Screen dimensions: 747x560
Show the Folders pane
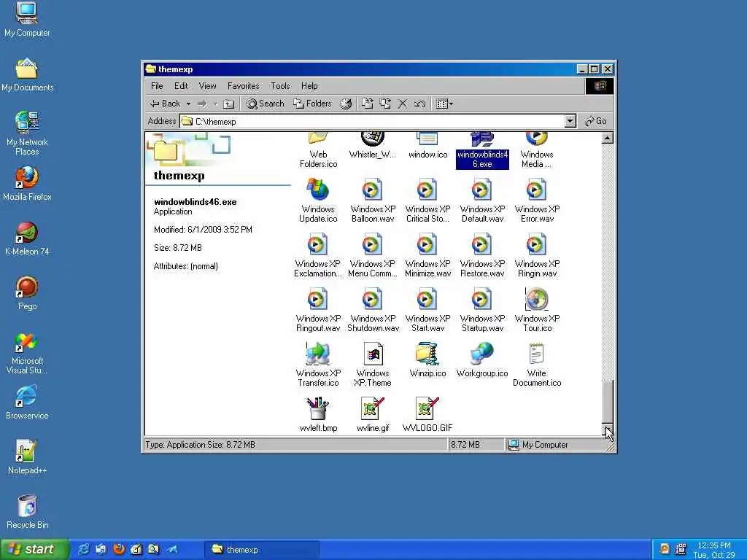[312, 104]
